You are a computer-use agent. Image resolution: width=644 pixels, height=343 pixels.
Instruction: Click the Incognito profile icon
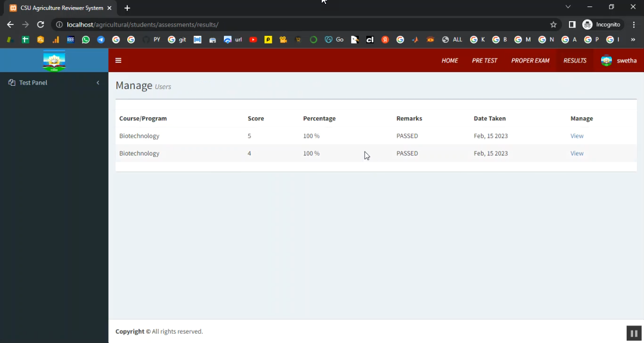tap(587, 24)
